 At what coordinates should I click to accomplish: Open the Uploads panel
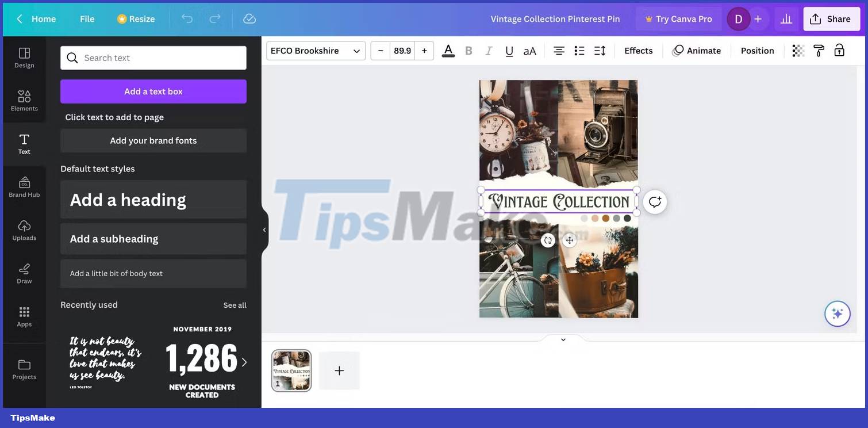[24, 230]
